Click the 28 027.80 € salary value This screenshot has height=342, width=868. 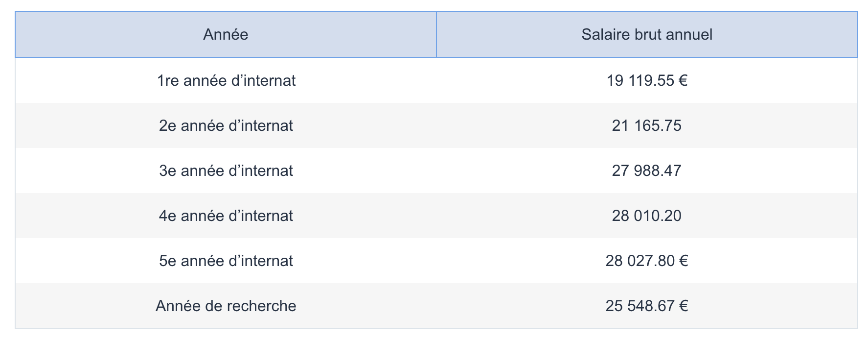point(647,261)
